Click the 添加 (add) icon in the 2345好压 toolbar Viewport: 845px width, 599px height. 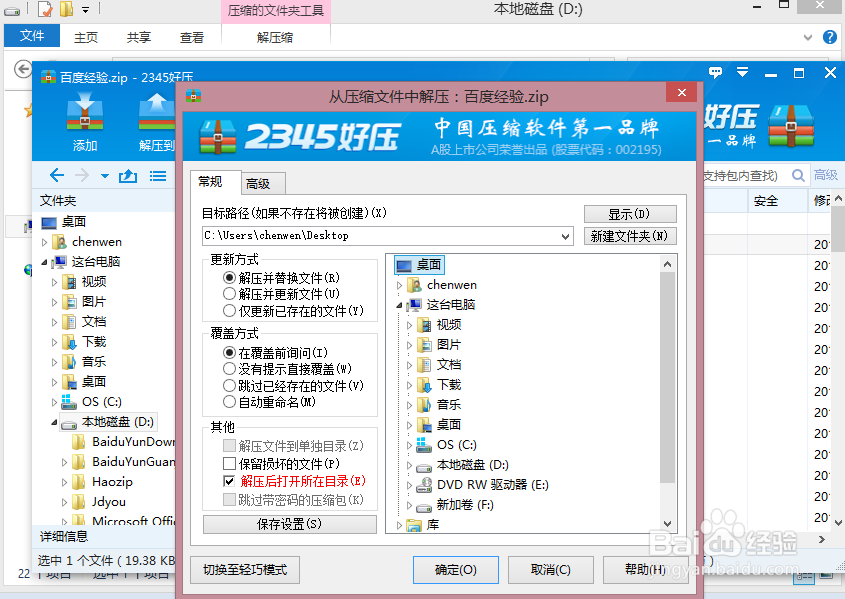click(x=85, y=112)
